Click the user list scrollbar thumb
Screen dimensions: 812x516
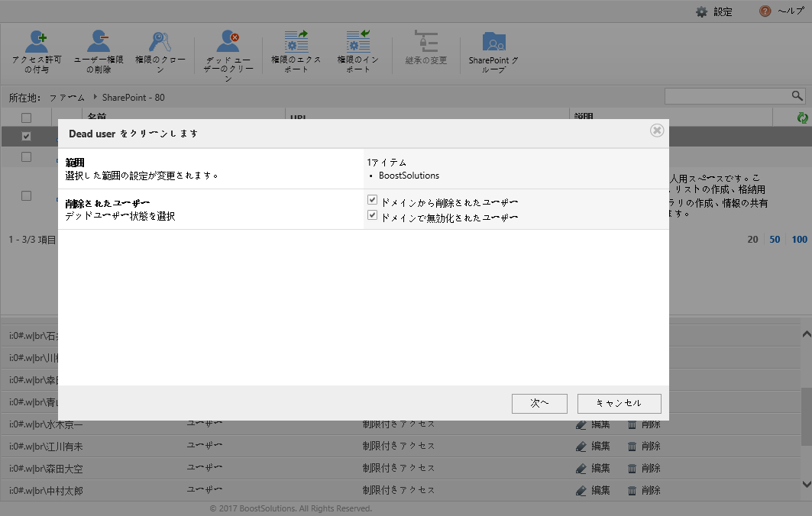point(807,416)
